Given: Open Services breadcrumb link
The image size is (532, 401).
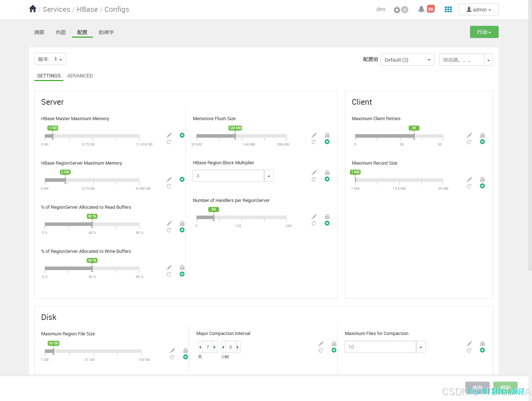Looking at the screenshot, I should point(56,9).
